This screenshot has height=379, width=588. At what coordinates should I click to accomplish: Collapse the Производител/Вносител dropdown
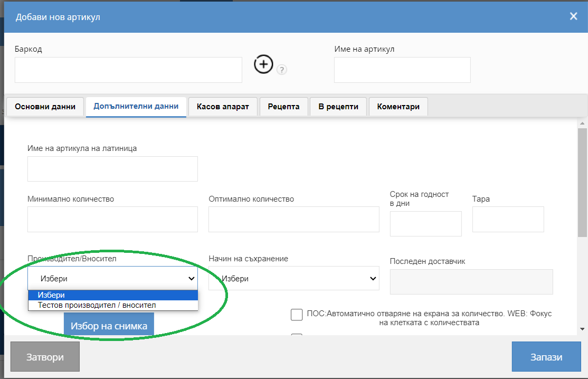(112, 278)
